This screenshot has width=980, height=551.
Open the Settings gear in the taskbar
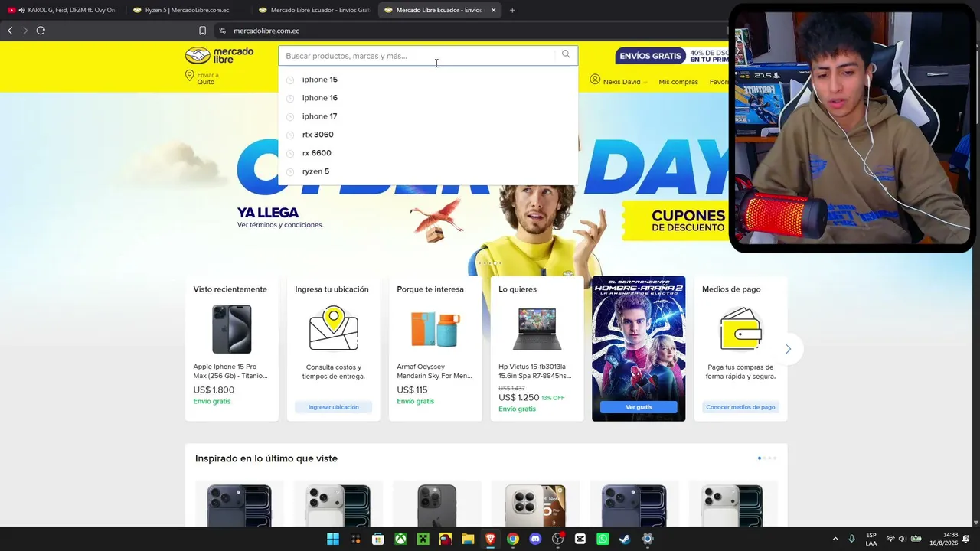tap(648, 539)
